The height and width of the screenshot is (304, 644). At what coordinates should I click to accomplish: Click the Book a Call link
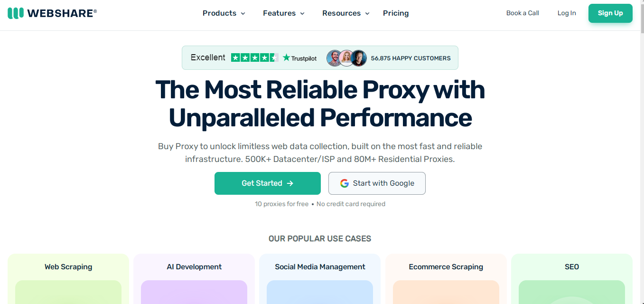[523, 13]
